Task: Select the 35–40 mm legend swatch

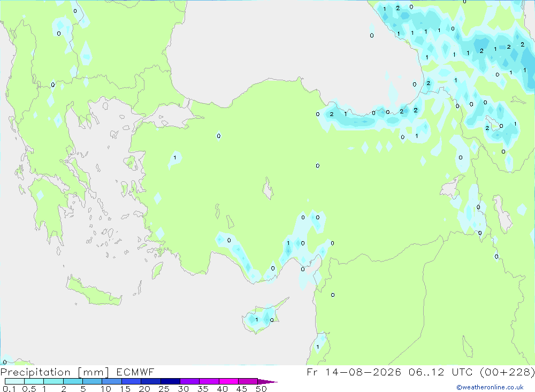Action: pos(209,381)
